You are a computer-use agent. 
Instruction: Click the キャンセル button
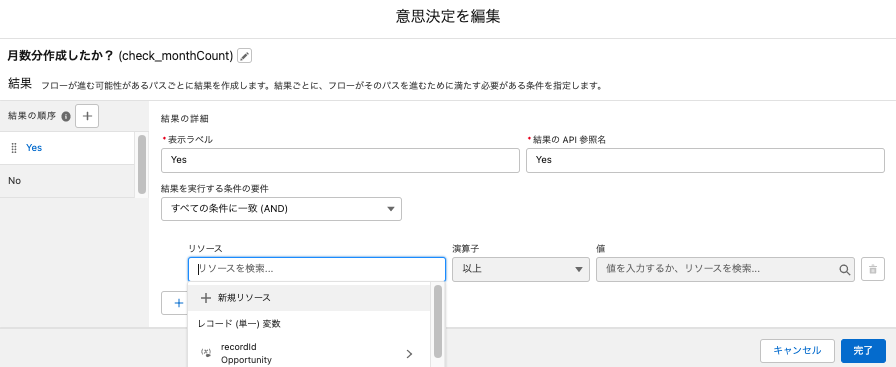click(x=797, y=350)
